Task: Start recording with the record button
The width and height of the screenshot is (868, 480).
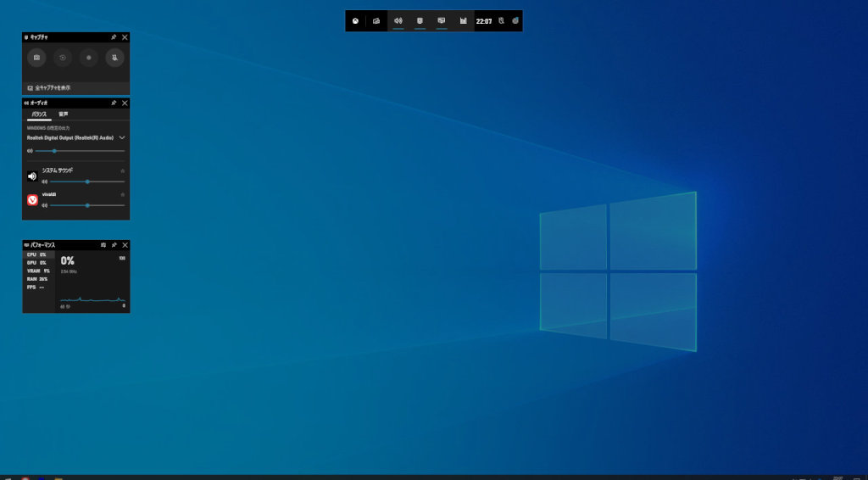Action: tap(88, 58)
